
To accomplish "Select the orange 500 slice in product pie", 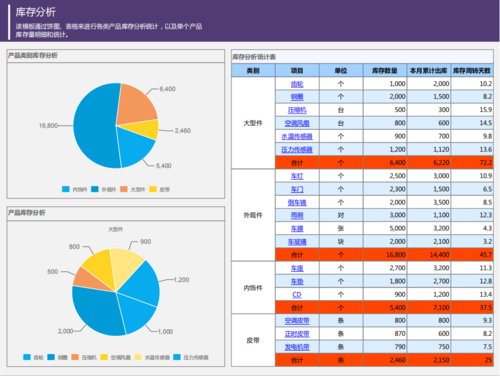I will pos(90,279).
